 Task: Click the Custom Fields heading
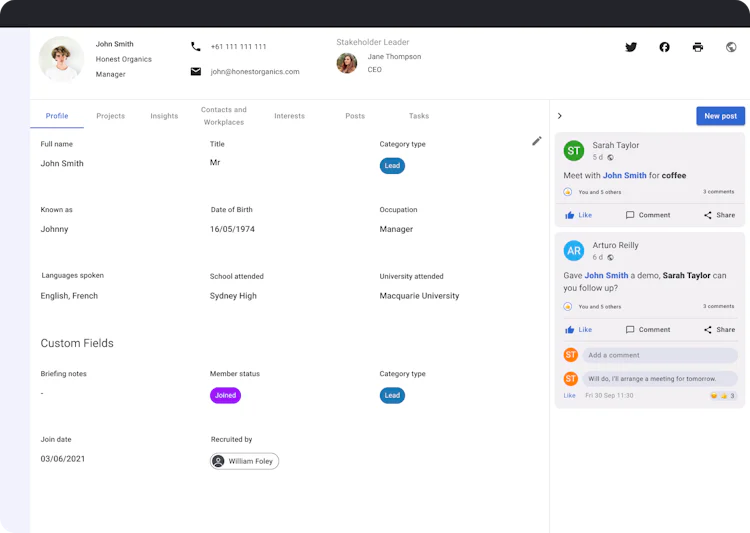point(77,343)
